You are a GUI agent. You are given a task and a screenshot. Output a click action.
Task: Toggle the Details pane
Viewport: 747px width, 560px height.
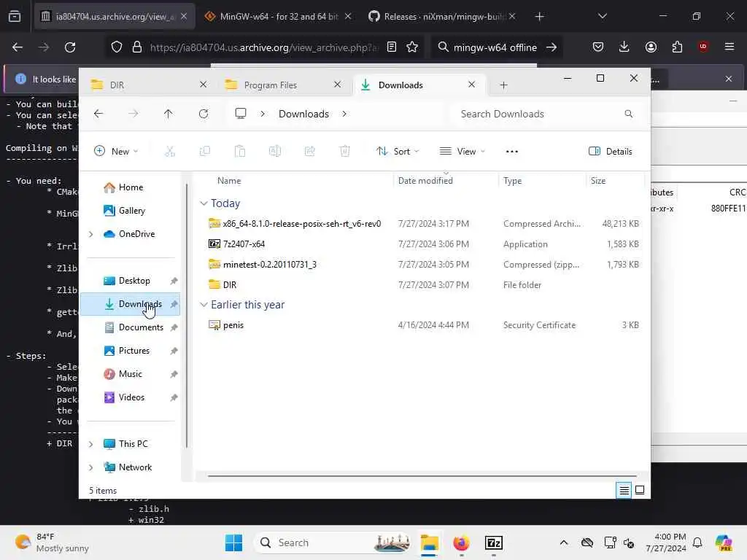[x=611, y=152]
